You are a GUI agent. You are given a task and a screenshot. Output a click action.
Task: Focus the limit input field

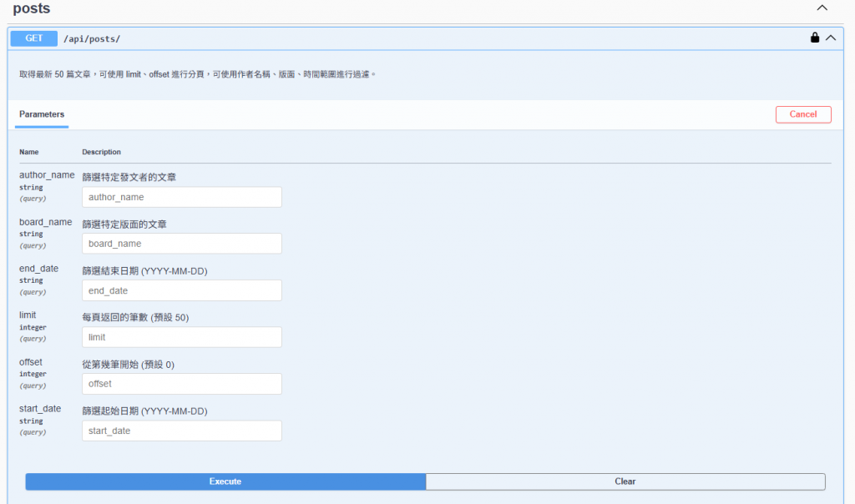[x=181, y=337]
